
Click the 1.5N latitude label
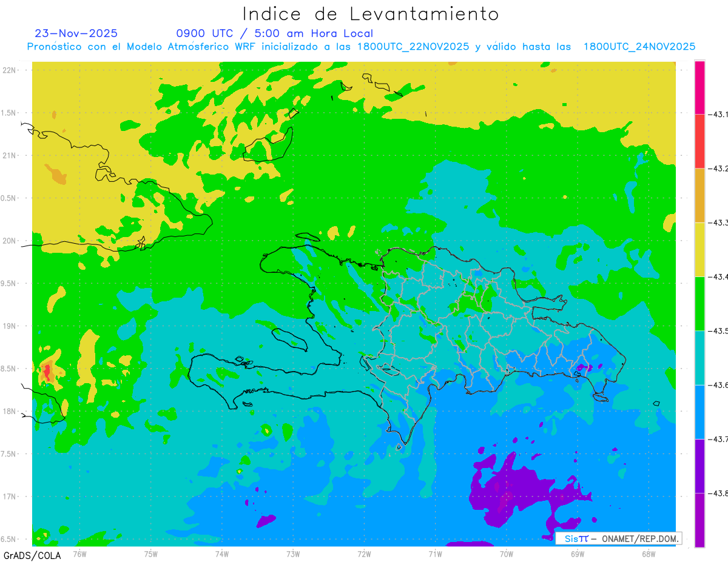(9, 113)
